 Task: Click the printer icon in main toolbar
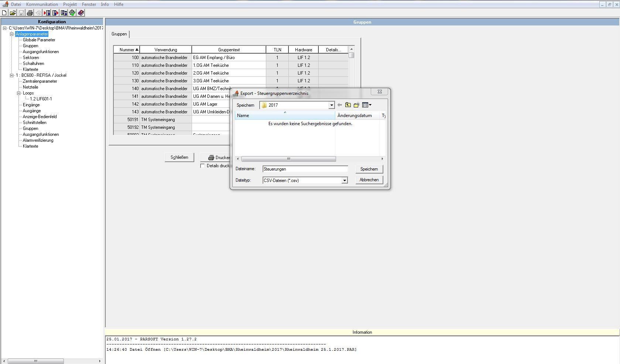click(30, 13)
